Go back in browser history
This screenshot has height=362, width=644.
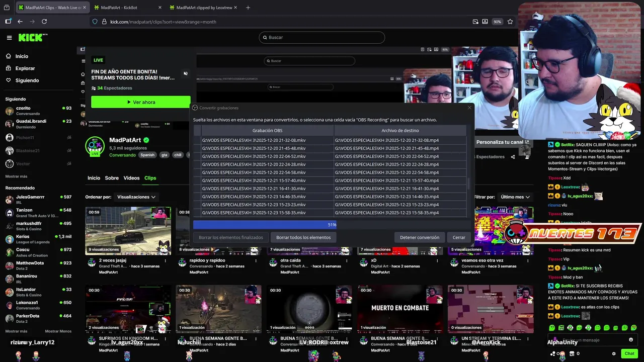coord(20,22)
